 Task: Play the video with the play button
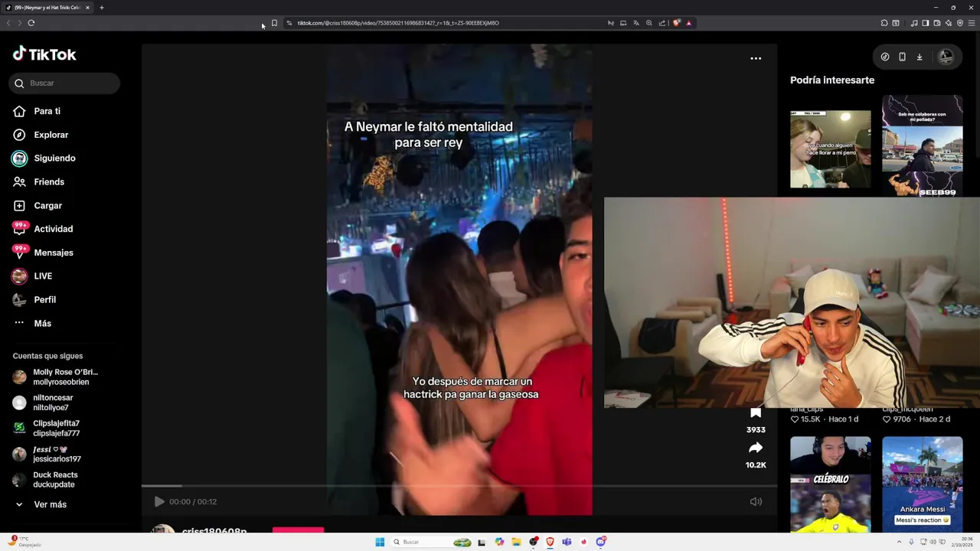pyautogui.click(x=159, y=501)
